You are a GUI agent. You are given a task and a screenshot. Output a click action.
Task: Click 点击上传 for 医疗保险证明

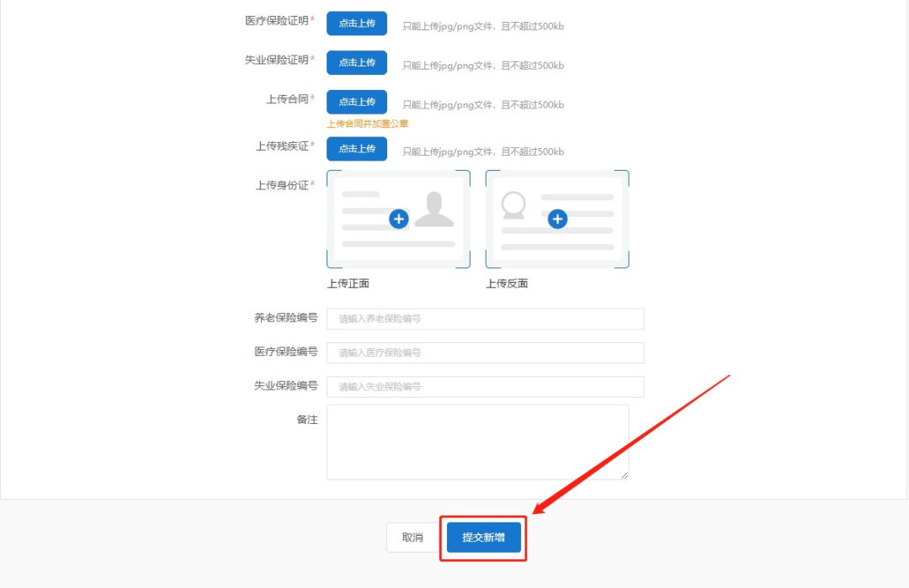[357, 23]
